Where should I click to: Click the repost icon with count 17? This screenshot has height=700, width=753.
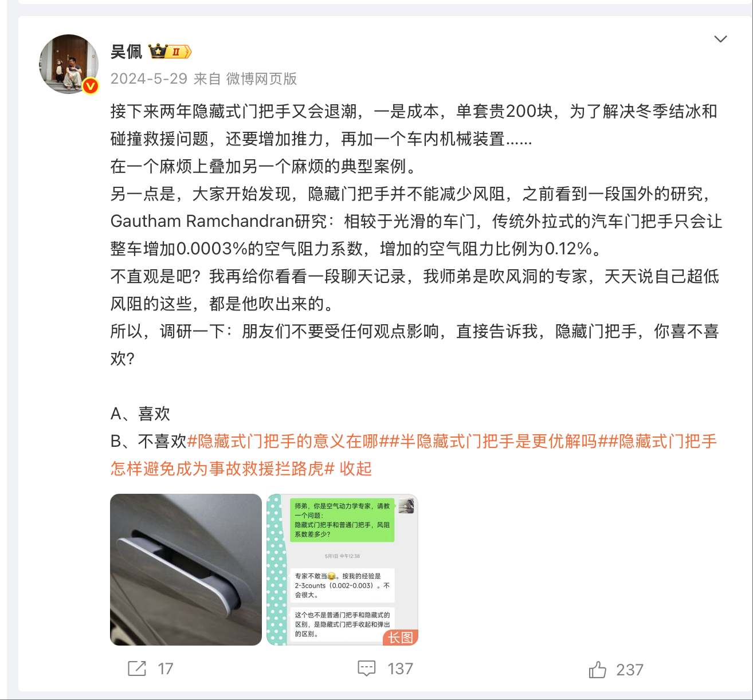[x=137, y=668]
